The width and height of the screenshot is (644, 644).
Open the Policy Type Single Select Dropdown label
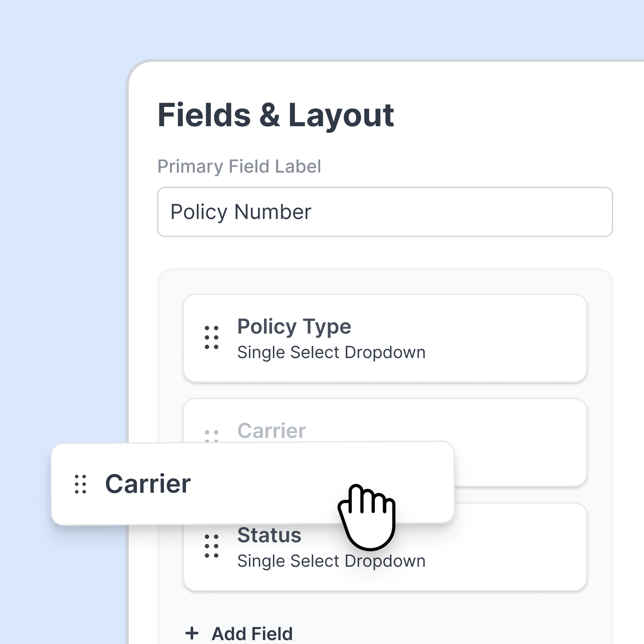331,352
